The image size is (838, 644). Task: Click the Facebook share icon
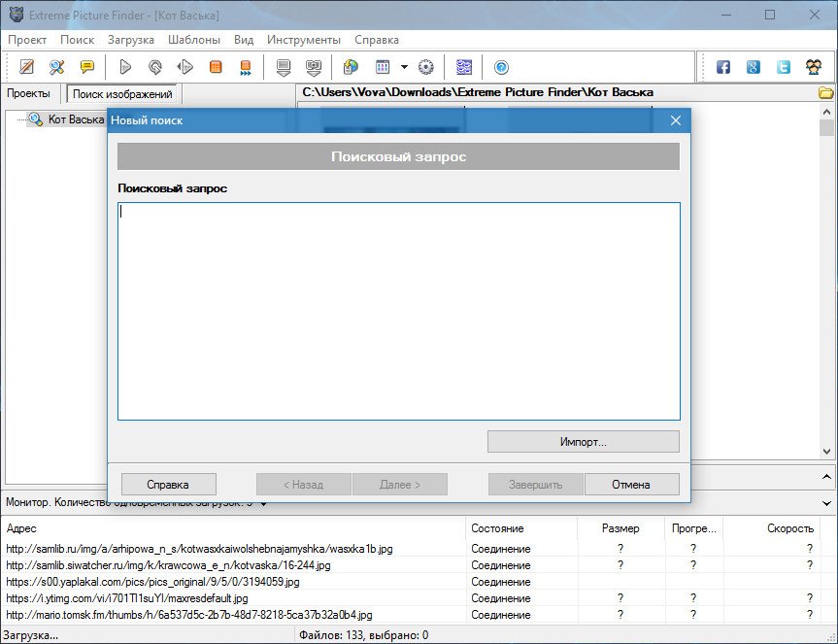723,67
